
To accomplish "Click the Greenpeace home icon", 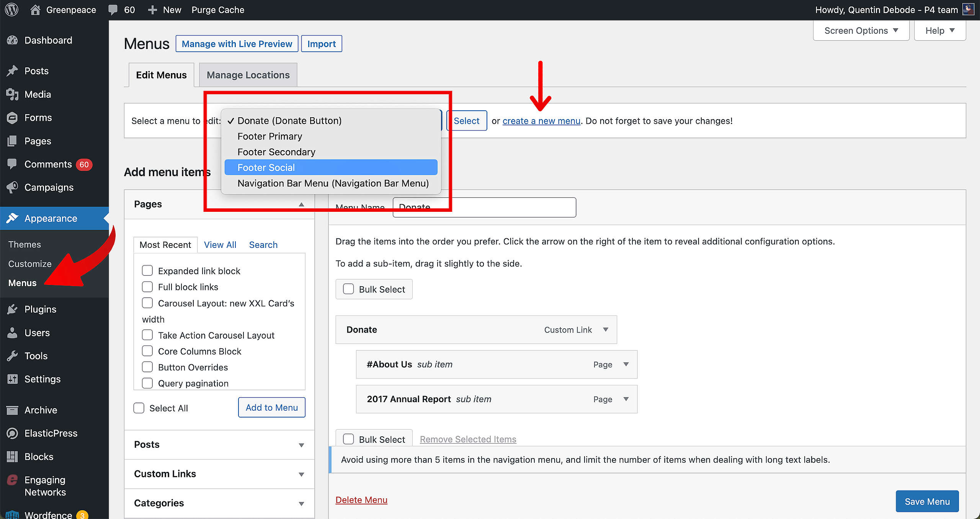I will [x=35, y=10].
